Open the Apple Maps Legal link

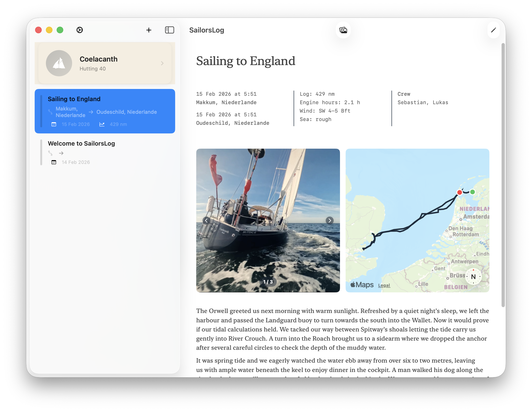point(384,285)
